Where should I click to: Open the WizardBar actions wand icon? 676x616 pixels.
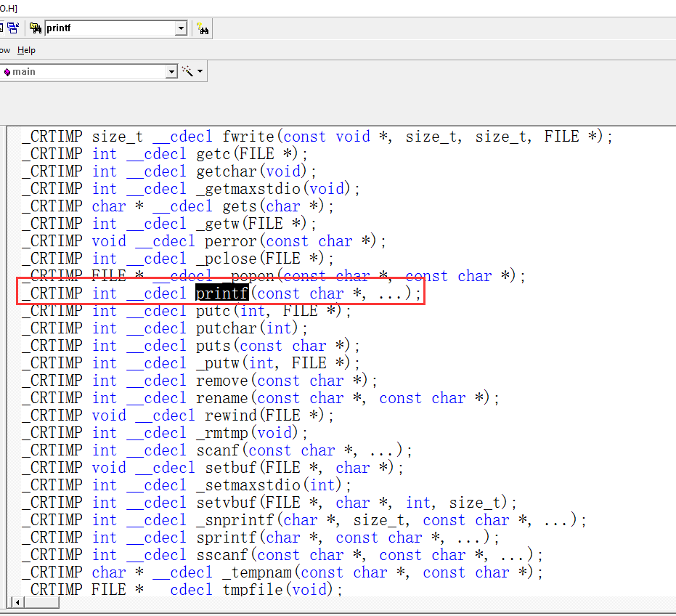[187, 71]
